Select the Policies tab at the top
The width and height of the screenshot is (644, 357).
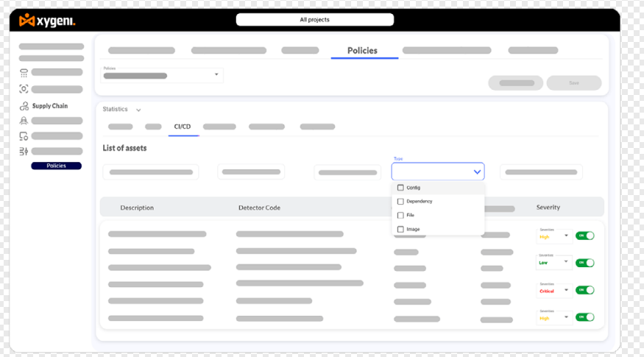pos(362,51)
